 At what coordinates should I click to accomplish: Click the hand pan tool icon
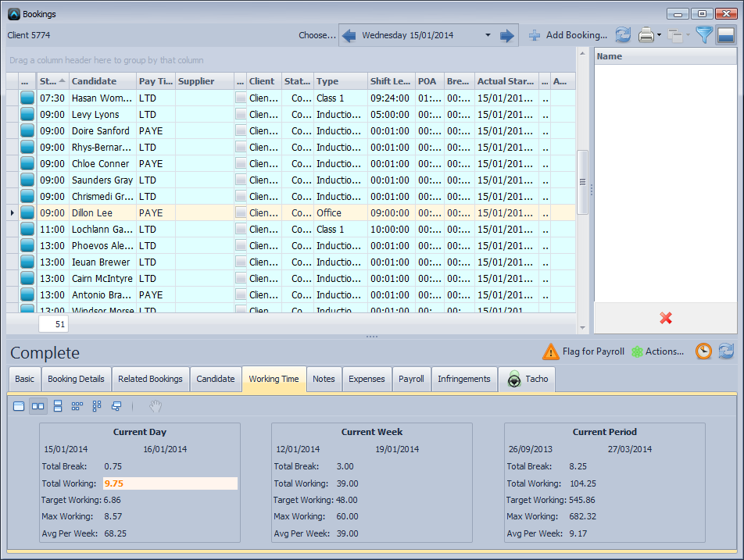156,406
